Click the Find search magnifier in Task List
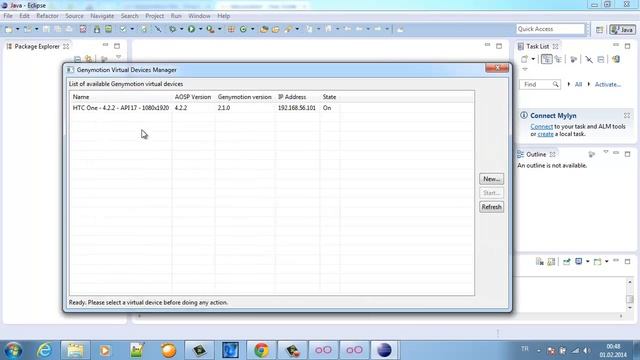Screen dimensions: 640x360 tap(556, 84)
